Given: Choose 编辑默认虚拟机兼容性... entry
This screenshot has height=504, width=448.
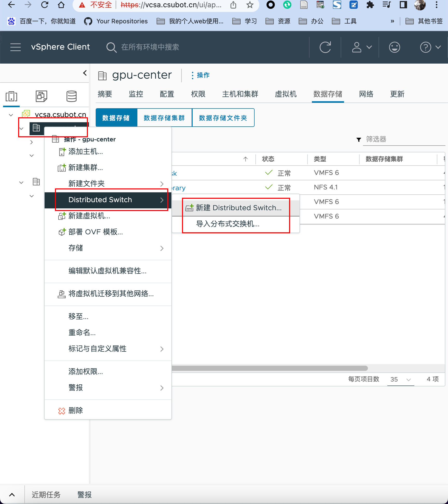Looking at the screenshot, I should [108, 271].
